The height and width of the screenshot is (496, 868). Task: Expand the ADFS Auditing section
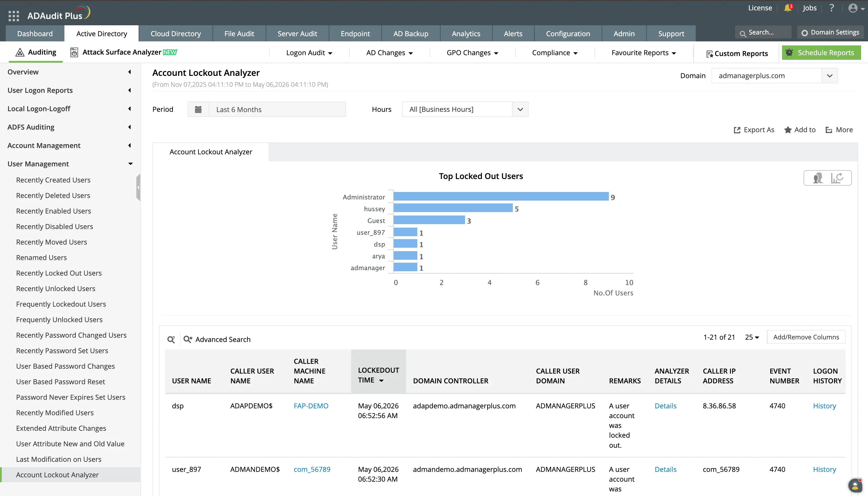point(70,127)
